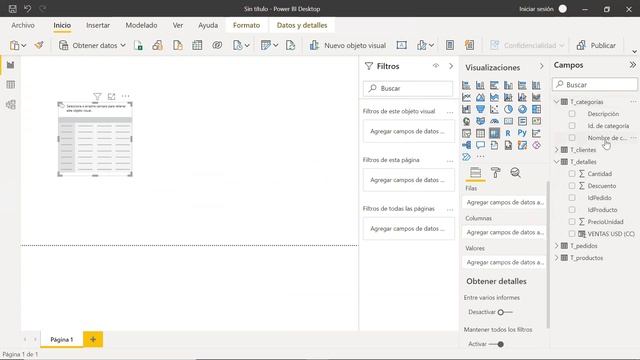This screenshot has width=640, height=360.
Task: Select the donut chart visualization
Action: pyautogui.click(x=522, y=109)
